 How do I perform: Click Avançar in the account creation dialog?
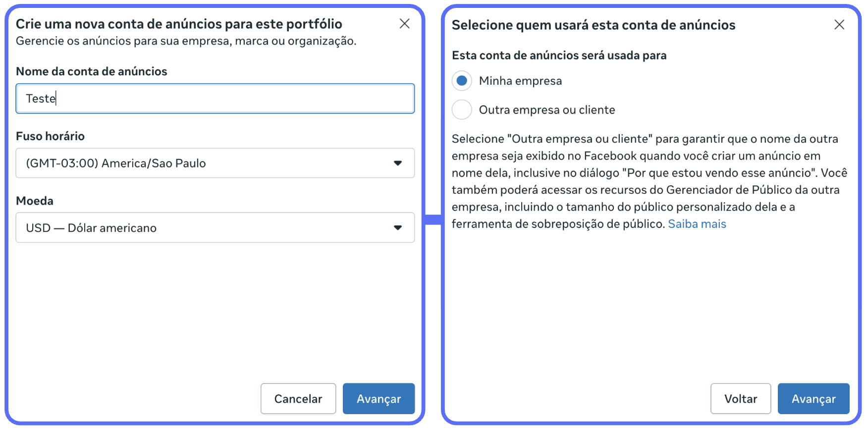pos(379,398)
